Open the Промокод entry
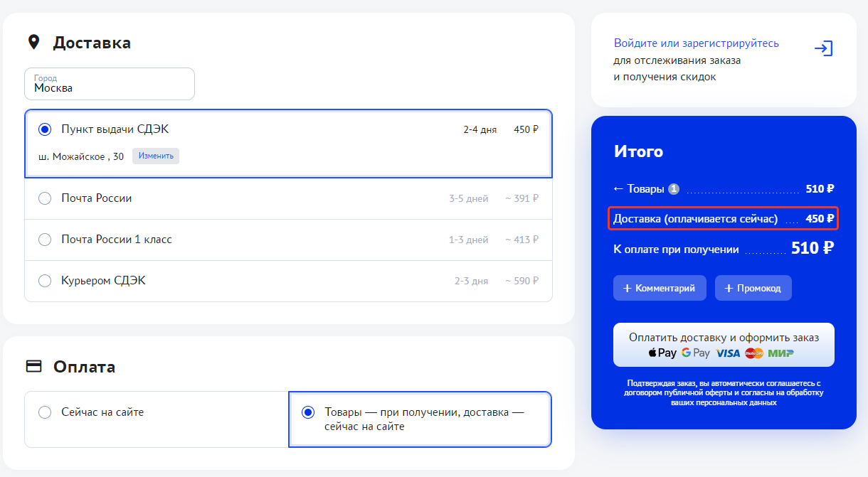This screenshot has width=868, height=477. click(x=753, y=288)
